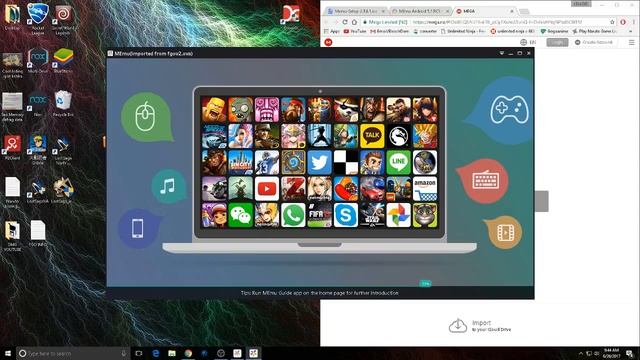Open the YouTube bookmark

click(x=355, y=31)
